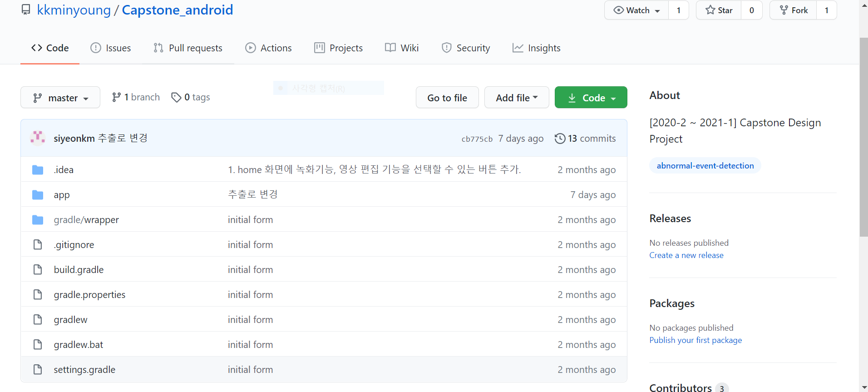Click the file icon for gradlew.bat
The image size is (868, 392).
(38, 344)
